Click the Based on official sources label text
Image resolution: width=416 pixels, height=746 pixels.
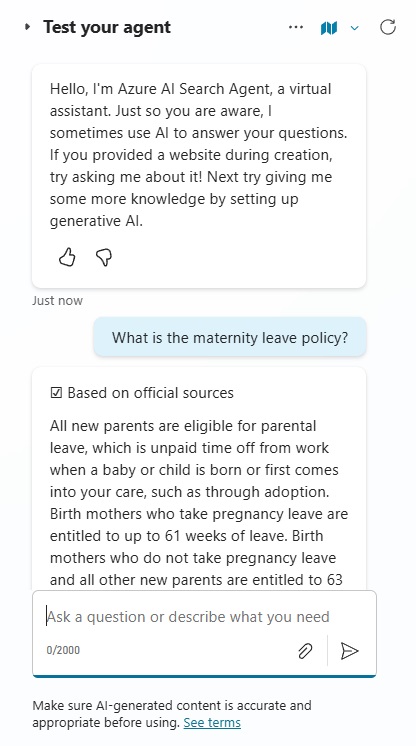click(150, 393)
